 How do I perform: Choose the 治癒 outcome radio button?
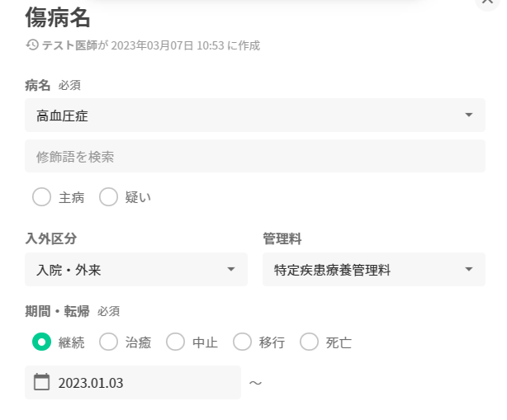(x=109, y=342)
